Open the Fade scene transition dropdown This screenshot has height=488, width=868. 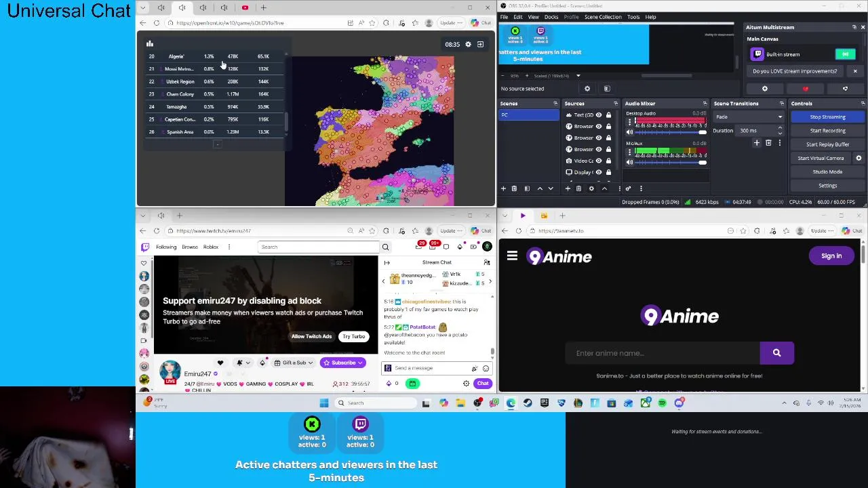[x=749, y=117]
